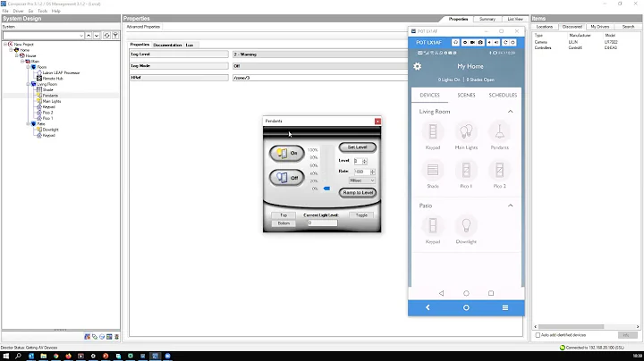Click the blue bar home circle
The image size is (644, 361).
tap(466, 307)
